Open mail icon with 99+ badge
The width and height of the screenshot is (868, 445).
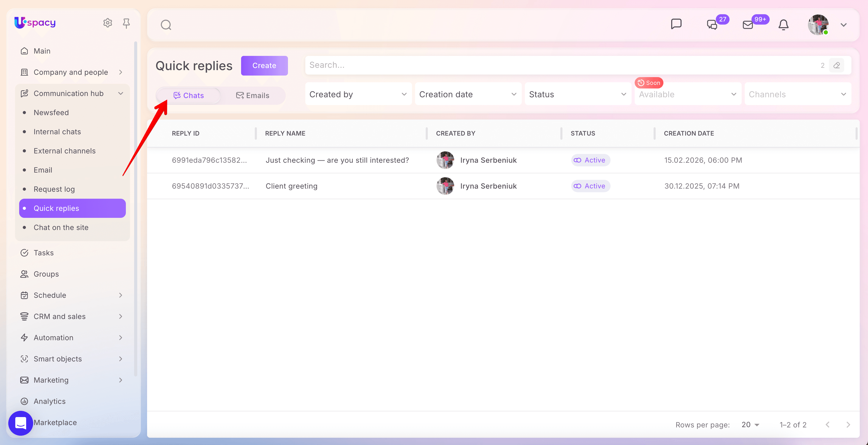pyautogui.click(x=747, y=25)
